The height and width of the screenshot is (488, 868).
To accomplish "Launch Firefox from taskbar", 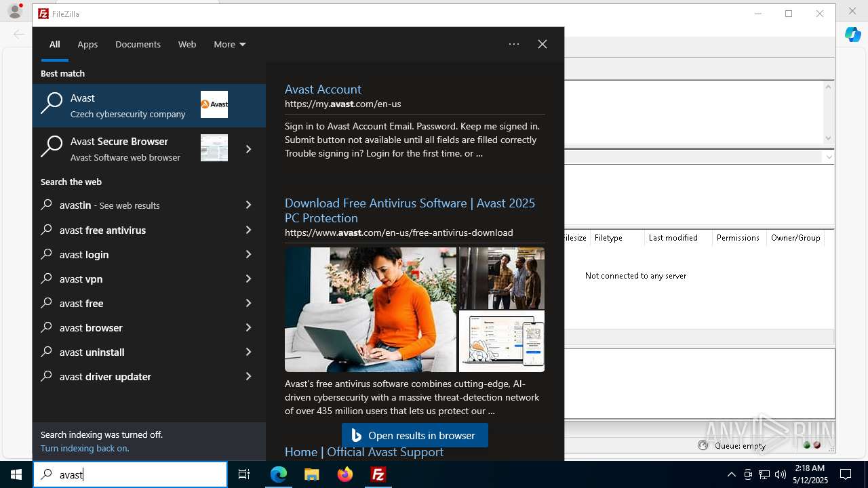I will pyautogui.click(x=345, y=474).
